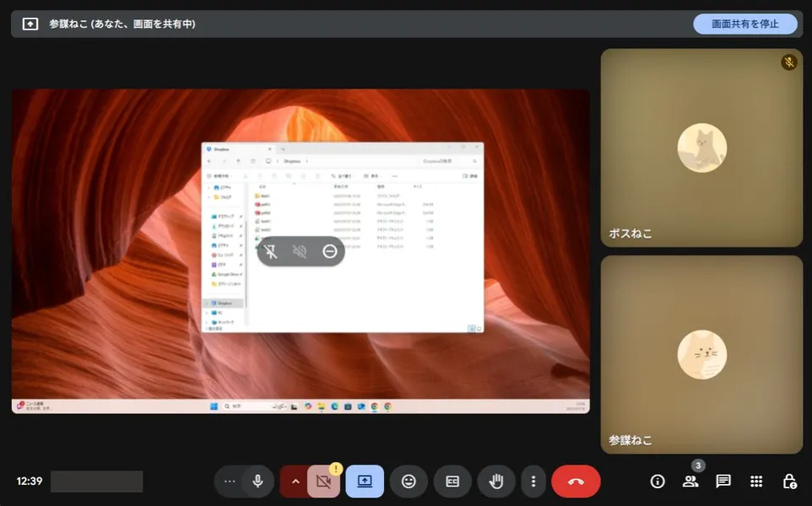Viewport: 812px width, 506px height.
Task: Open meeting details info icon
Action: click(x=658, y=482)
